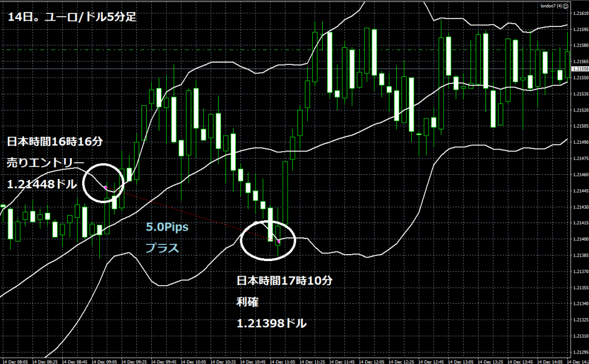Click the 1.21610 price scale label
The height and width of the screenshot is (364, 589).
[x=579, y=13]
